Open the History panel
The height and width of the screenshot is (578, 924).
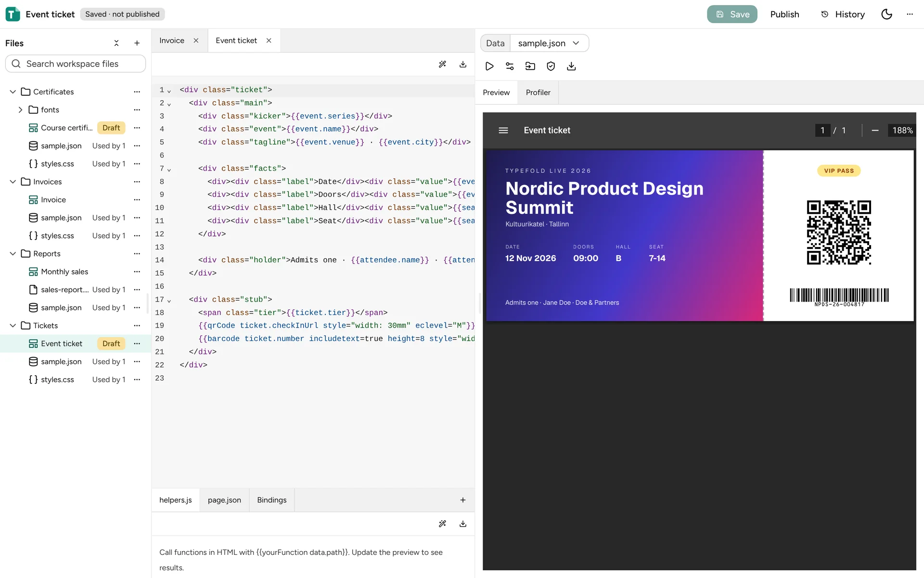pos(843,14)
